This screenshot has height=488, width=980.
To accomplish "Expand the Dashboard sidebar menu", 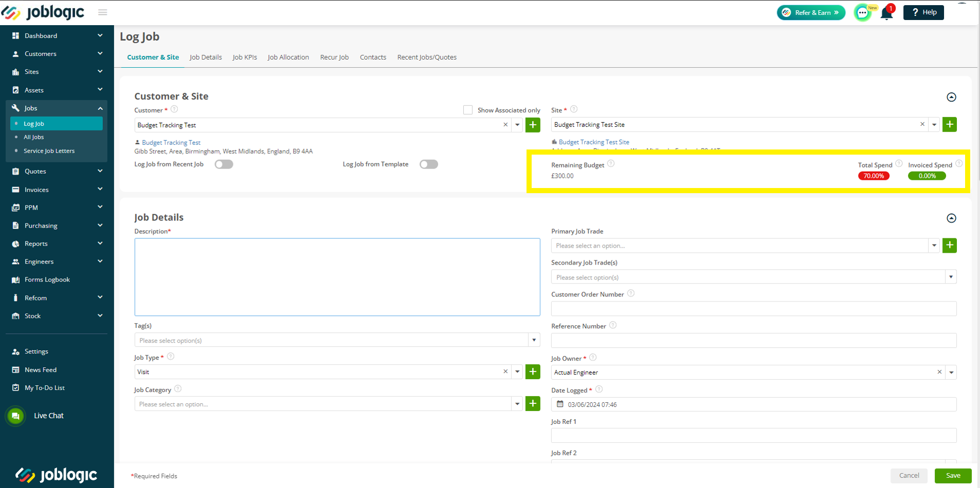I will [57, 35].
